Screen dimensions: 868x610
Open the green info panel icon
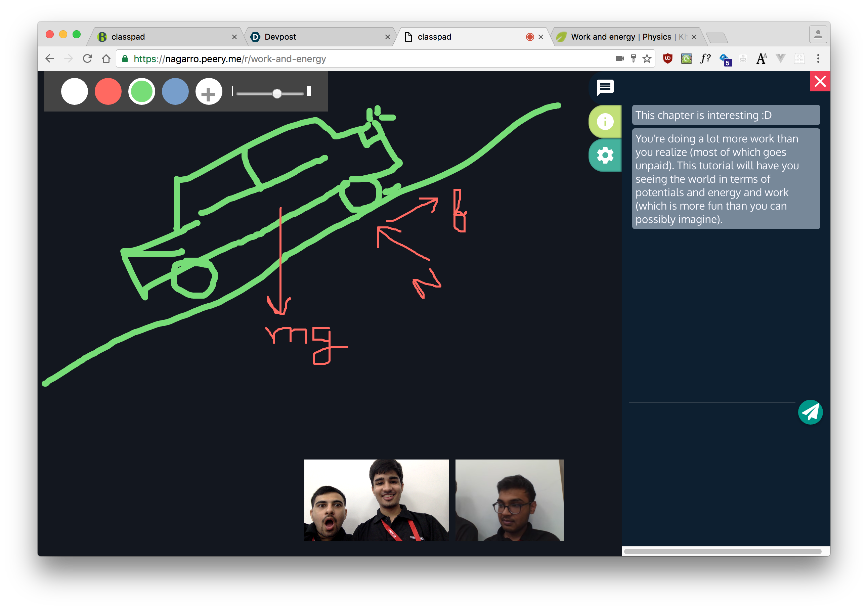[x=605, y=122]
